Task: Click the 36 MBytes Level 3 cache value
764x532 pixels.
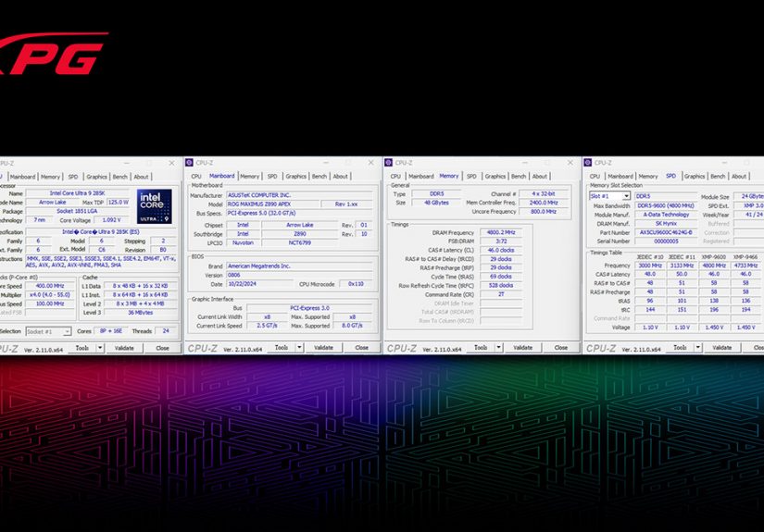Action: coord(141,313)
